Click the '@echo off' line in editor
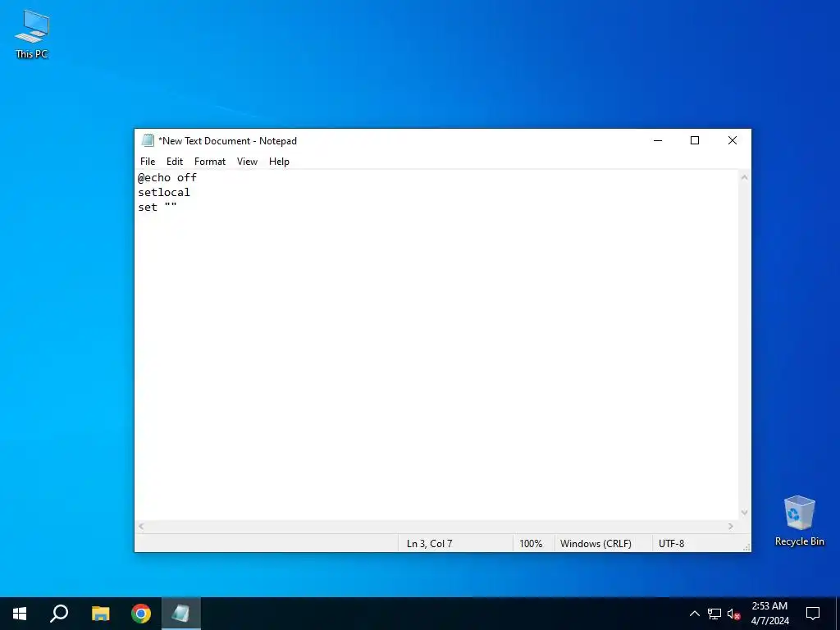This screenshot has height=630, width=840. 167,177
